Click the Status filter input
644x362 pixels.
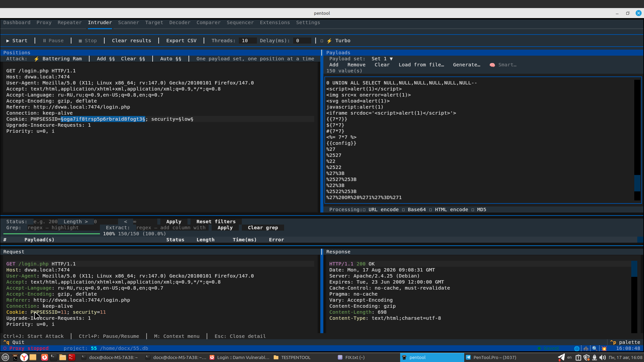pos(46,222)
